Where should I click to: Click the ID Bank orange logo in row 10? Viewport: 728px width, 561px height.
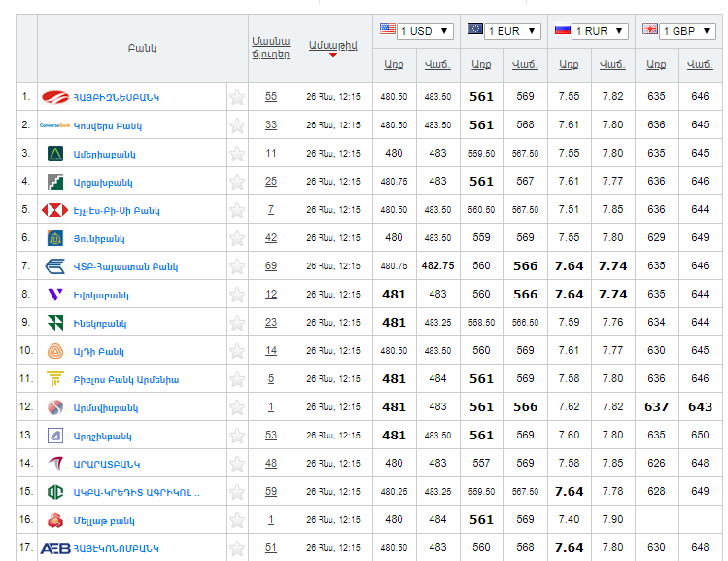(x=55, y=351)
